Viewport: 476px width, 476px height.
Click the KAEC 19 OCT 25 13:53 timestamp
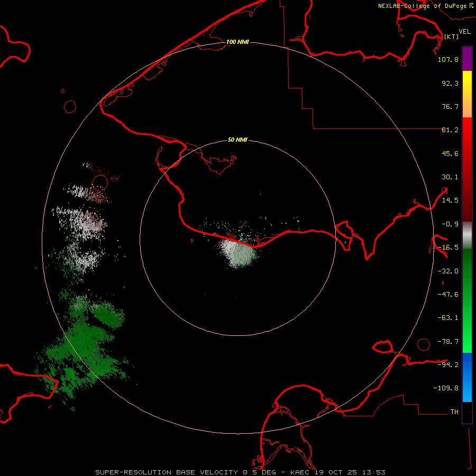pyautogui.click(x=338, y=472)
